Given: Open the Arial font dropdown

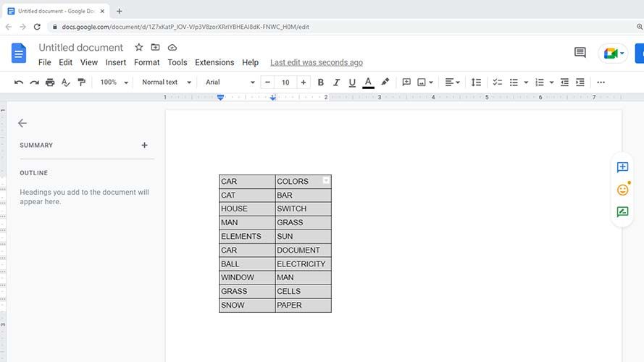Looking at the screenshot, I should pos(230,82).
